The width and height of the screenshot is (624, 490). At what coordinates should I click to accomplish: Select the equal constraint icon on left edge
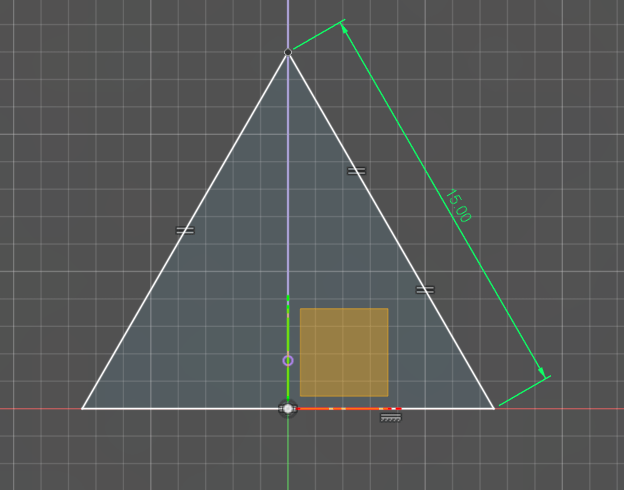185,231
